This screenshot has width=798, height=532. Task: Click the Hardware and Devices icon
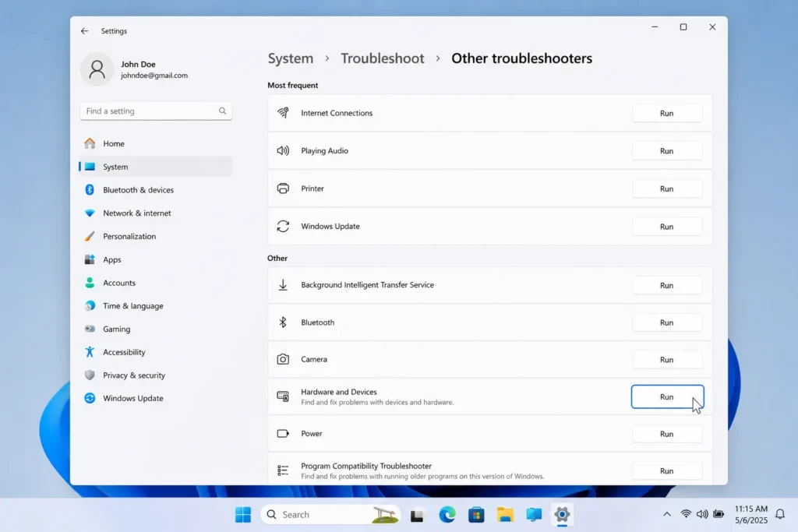pyautogui.click(x=283, y=396)
